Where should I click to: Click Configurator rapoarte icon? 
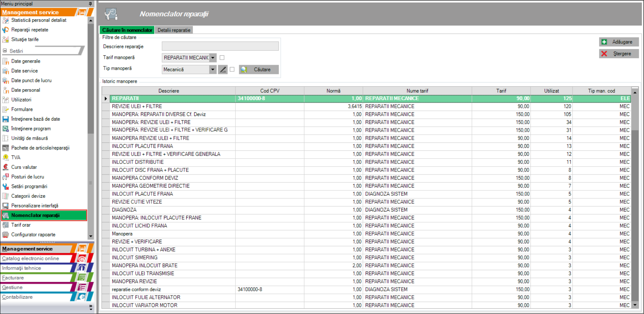[x=5, y=235]
